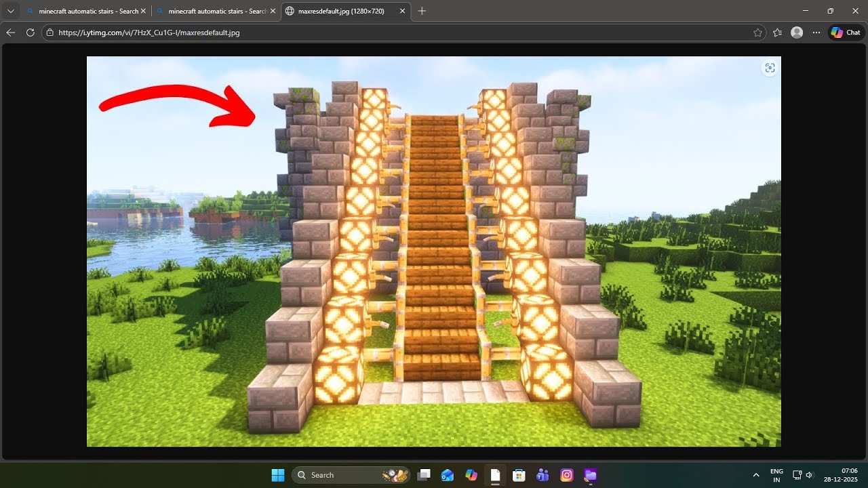This screenshot has height=488, width=868.
Task: Launch Microsoft Store from taskbar
Action: pyautogui.click(x=519, y=475)
